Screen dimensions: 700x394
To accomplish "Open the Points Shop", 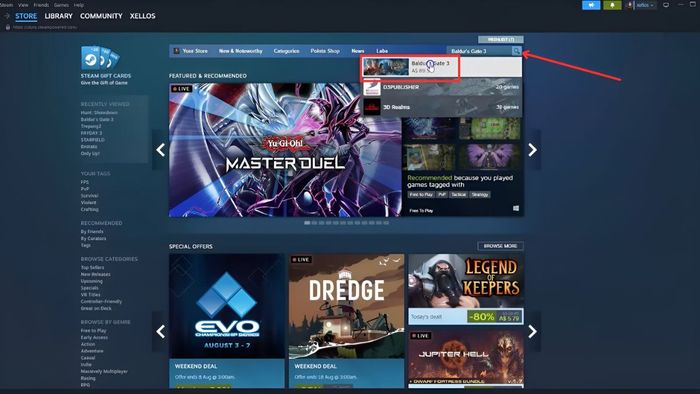I will click(x=325, y=51).
